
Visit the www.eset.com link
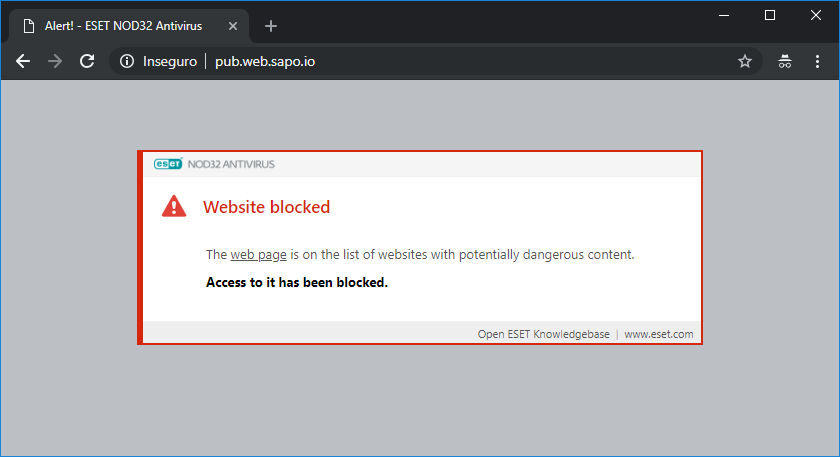(x=658, y=335)
